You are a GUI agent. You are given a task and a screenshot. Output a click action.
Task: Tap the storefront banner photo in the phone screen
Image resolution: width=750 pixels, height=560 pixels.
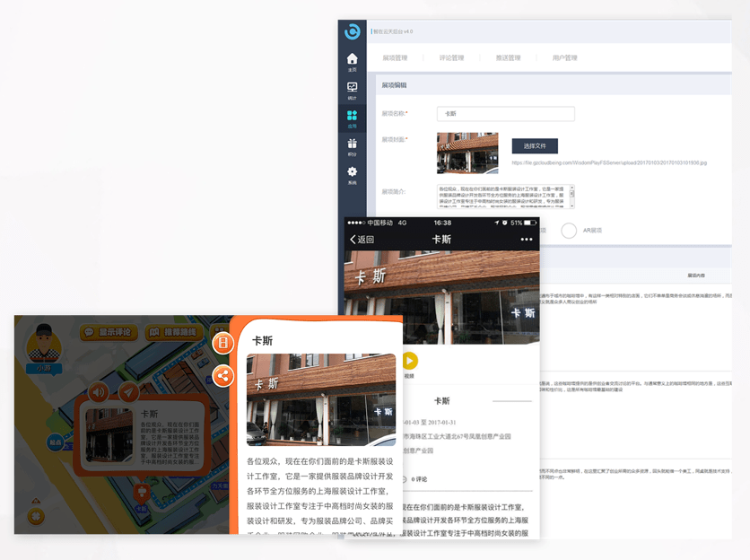441,297
